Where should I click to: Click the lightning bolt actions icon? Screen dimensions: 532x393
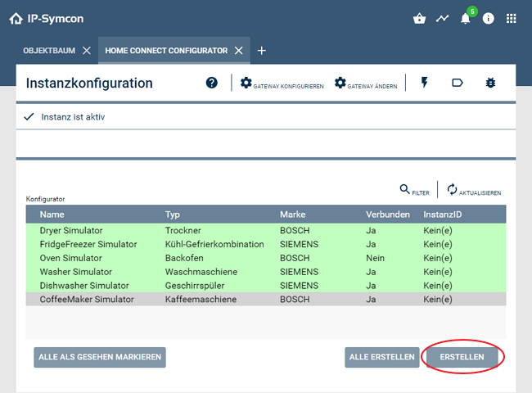[424, 83]
